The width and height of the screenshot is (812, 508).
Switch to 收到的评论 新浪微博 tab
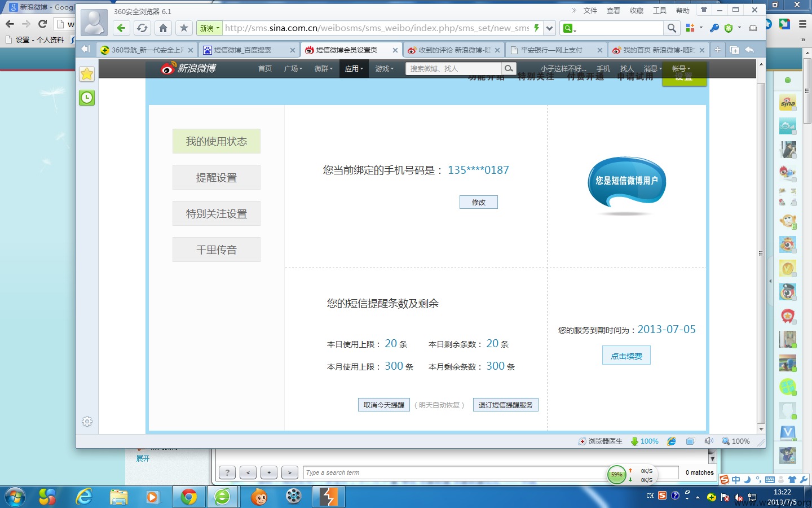(454, 50)
